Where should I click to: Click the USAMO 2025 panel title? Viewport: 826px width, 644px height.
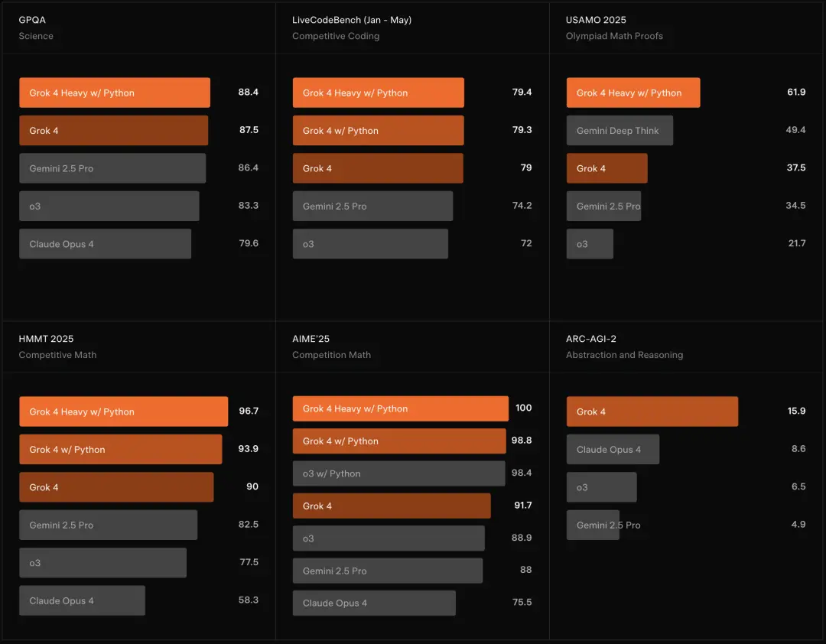pyautogui.click(x=596, y=20)
